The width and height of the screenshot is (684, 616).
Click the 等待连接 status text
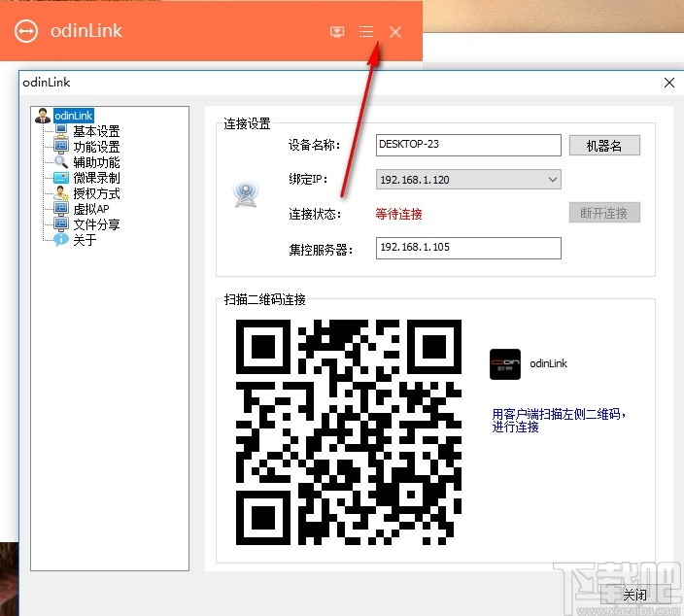coord(398,214)
